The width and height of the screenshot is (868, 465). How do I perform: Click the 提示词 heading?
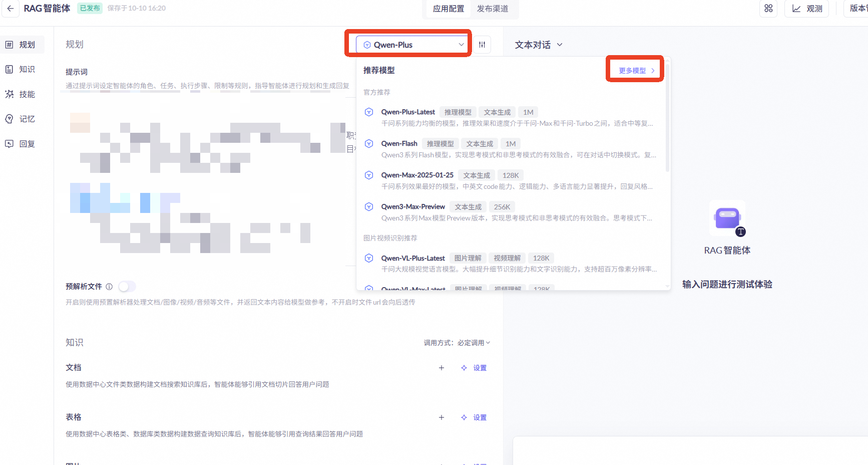77,72
